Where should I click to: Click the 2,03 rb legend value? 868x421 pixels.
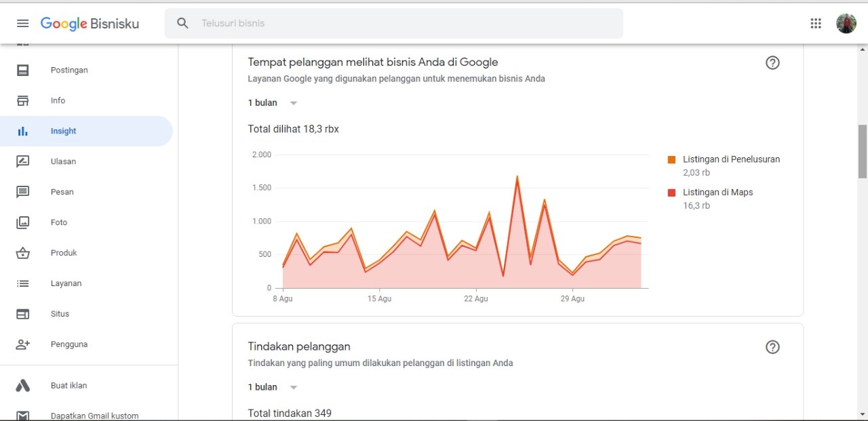(696, 173)
